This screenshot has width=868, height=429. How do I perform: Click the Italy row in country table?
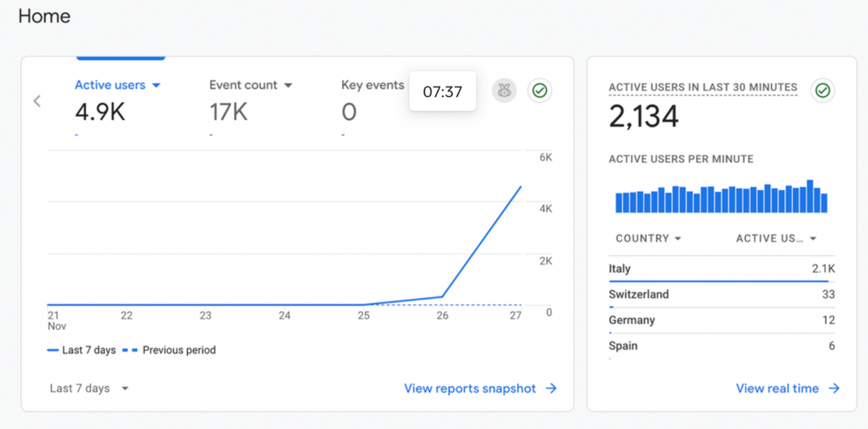tap(722, 269)
